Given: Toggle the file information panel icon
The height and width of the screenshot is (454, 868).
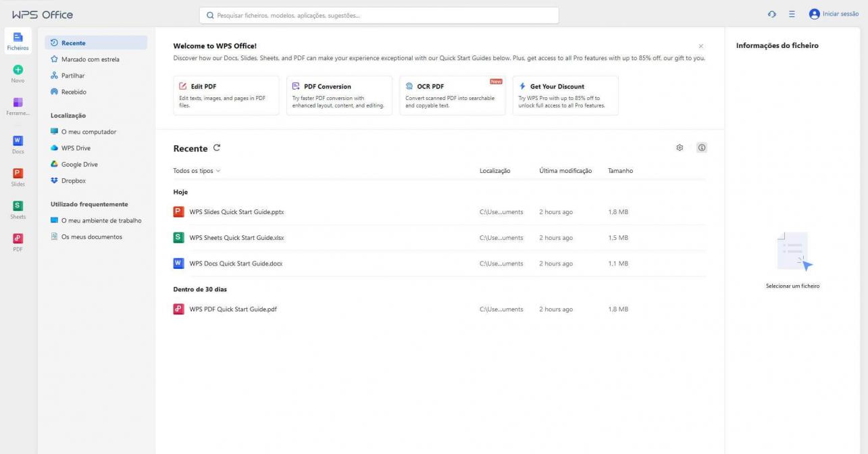Looking at the screenshot, I should 702,148.
